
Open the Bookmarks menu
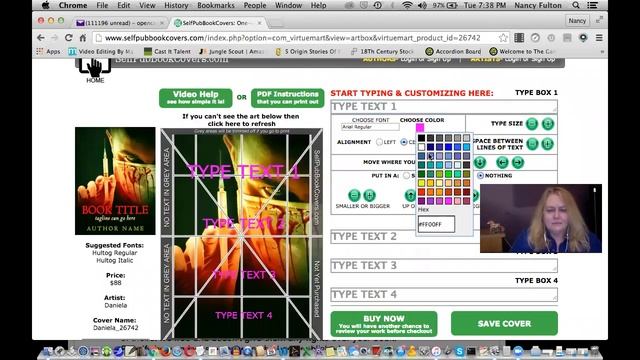coord(216,5)
